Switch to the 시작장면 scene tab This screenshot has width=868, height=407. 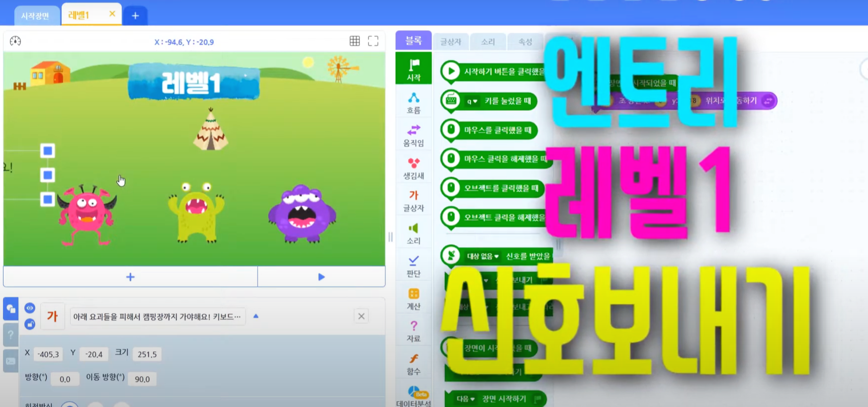35,15
